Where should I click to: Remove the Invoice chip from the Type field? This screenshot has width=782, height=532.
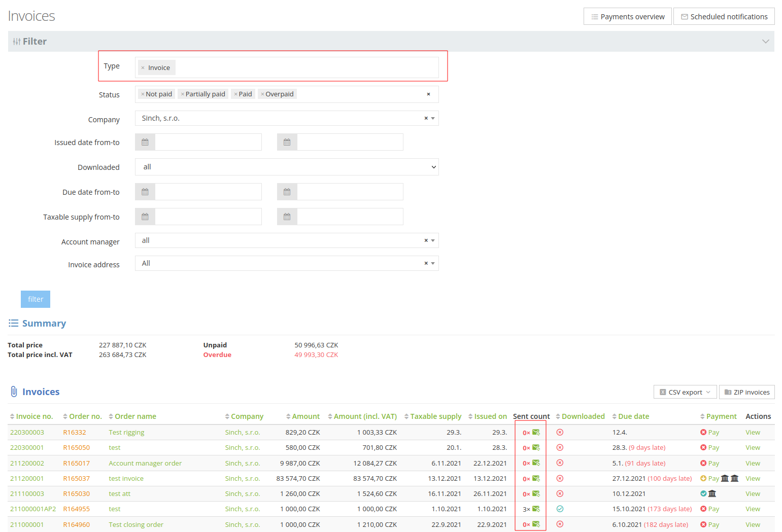click(x=142, y=67)
